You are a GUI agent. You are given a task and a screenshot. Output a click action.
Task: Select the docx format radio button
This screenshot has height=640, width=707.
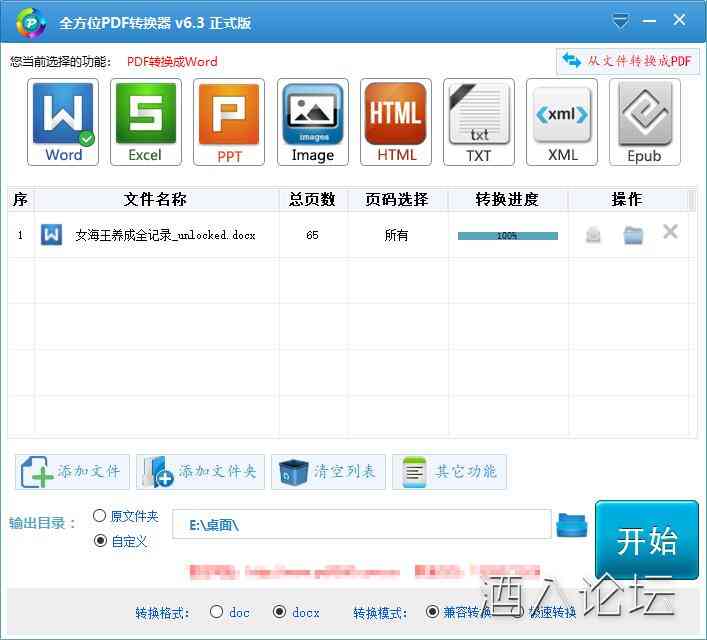pos(280,612)
